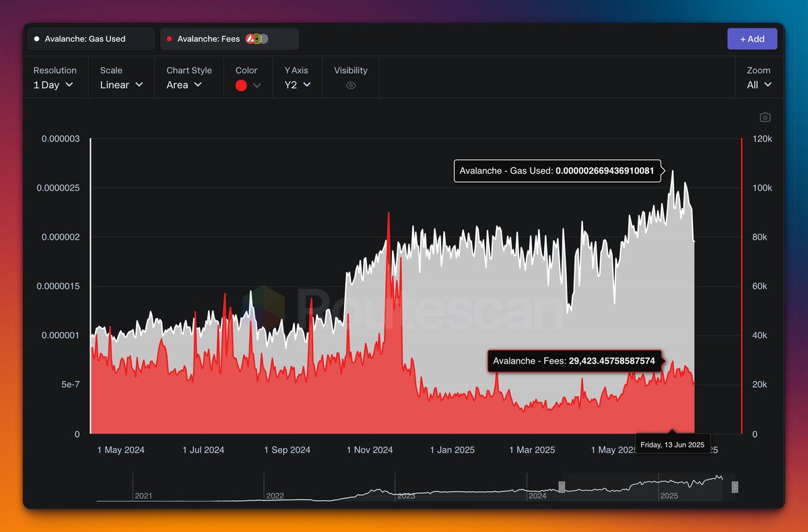Click the 2024 label in the navigator timeline
Screen dimensions: 808x532
(537, 496)
